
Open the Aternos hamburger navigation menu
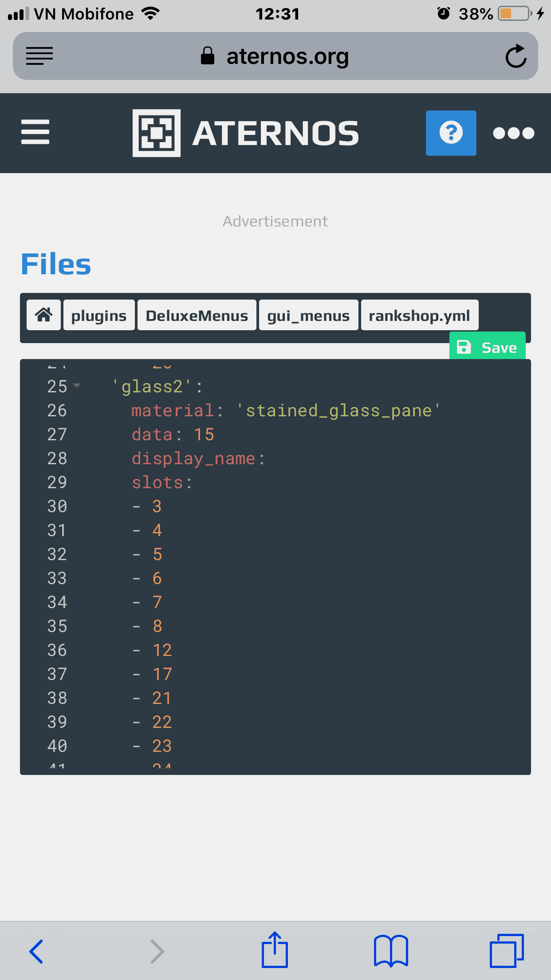(x=35, y=132)
